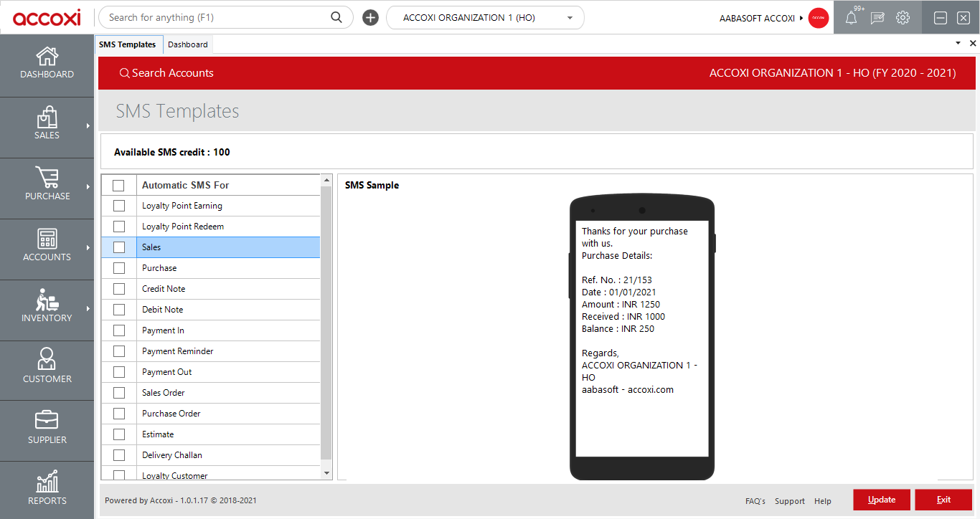
Task: Open the Purchase cart icon
Action: click(x=47, y=178)
